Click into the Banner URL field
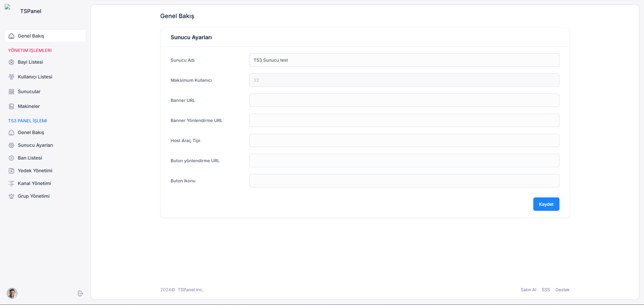This screenshot has width=644, height=305. pyautogui.click(x=404, y=100)
